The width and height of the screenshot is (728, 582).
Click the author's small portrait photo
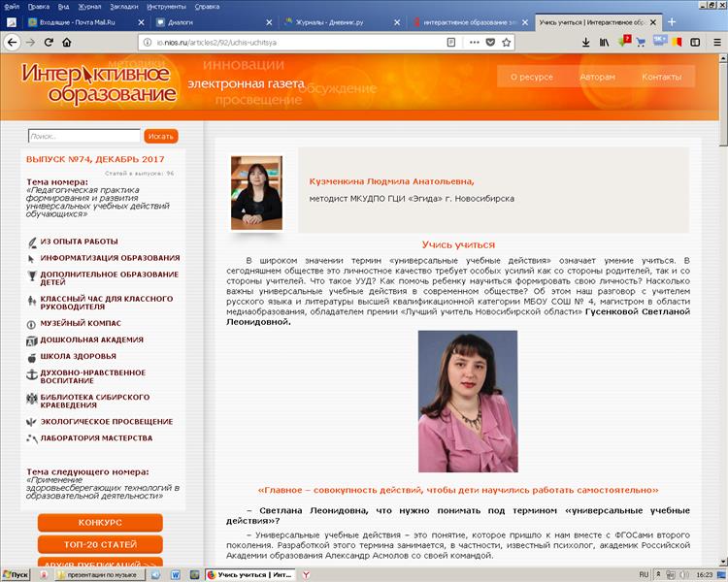pos(256,193)
